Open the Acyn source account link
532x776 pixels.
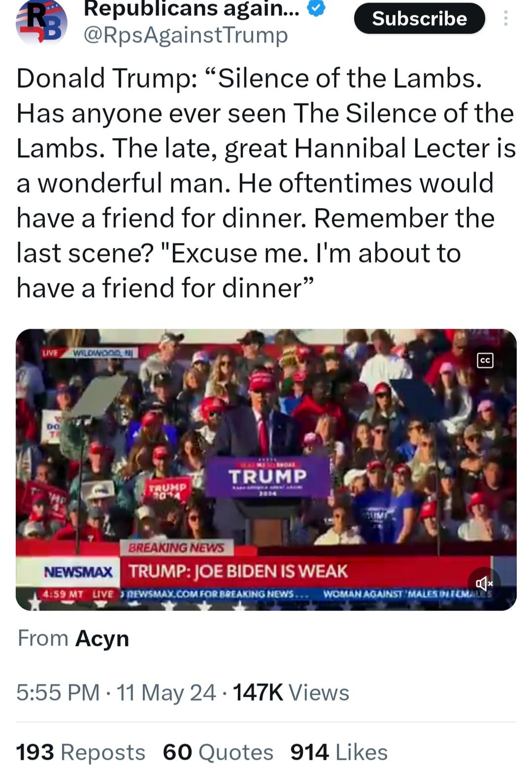[102, 639]
